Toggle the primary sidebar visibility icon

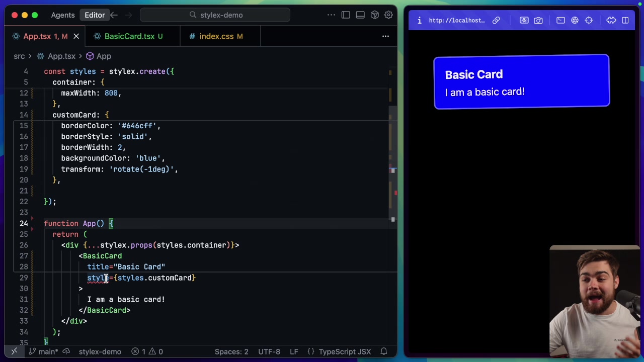pos(346,15)
